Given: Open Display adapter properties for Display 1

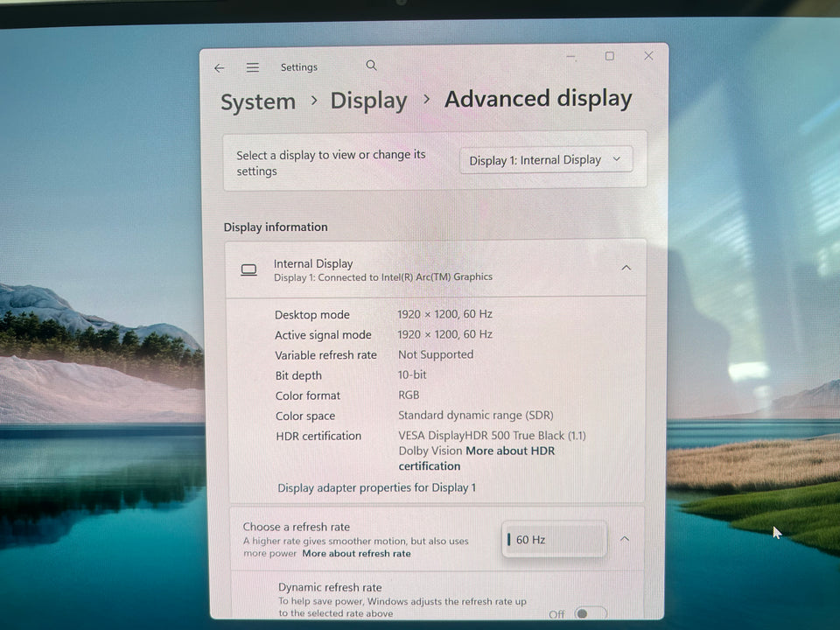Looking at the screenshot, I should point(376,487).
